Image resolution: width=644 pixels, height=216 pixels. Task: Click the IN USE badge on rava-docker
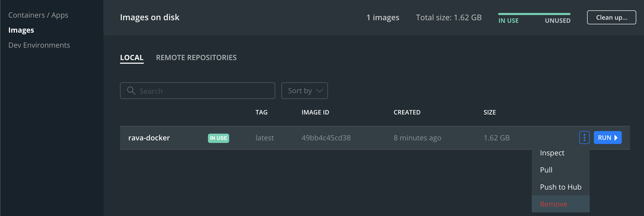(218, 138)
